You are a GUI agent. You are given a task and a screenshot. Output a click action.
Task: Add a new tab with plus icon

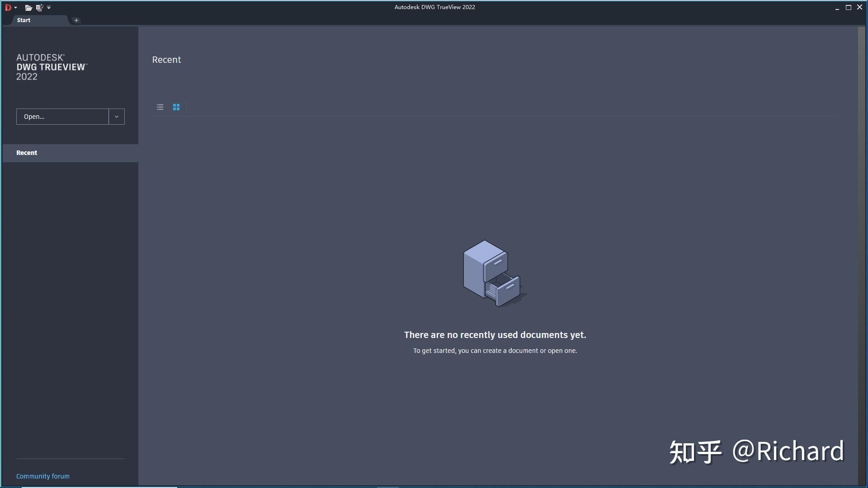[x=76, y=20]
